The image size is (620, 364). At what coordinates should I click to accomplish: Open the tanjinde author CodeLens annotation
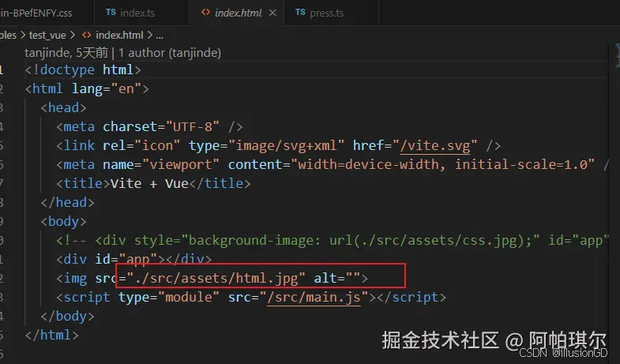pos(122,53)
